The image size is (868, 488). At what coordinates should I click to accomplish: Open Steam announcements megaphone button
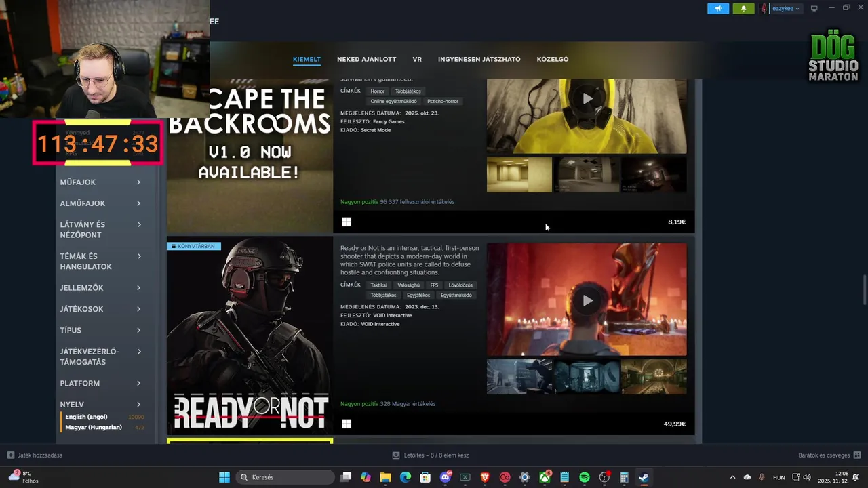coord(718,8)
